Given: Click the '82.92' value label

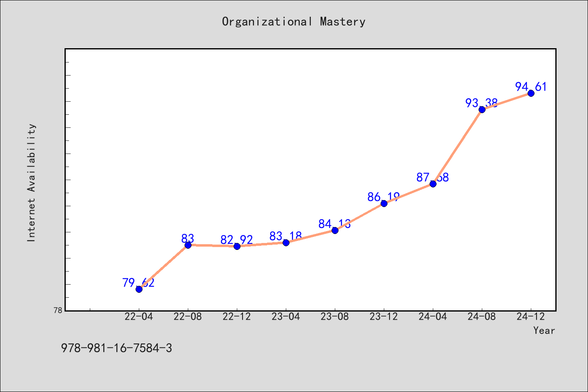Looking at the screenshot, I should 237,240.
